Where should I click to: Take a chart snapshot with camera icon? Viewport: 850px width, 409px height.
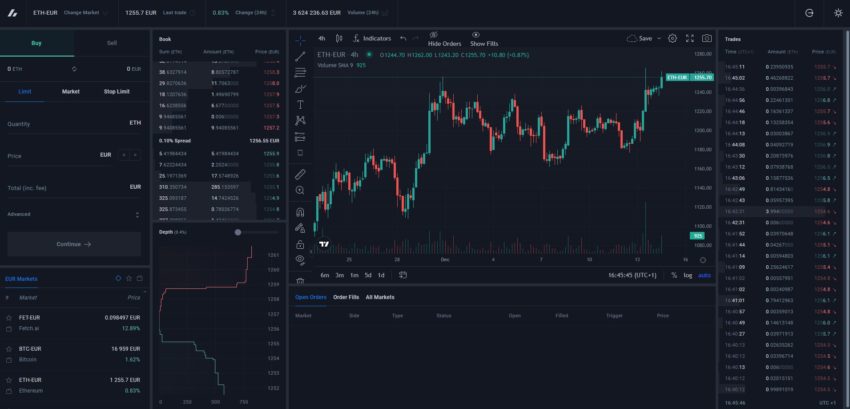(x=707, y=39)
